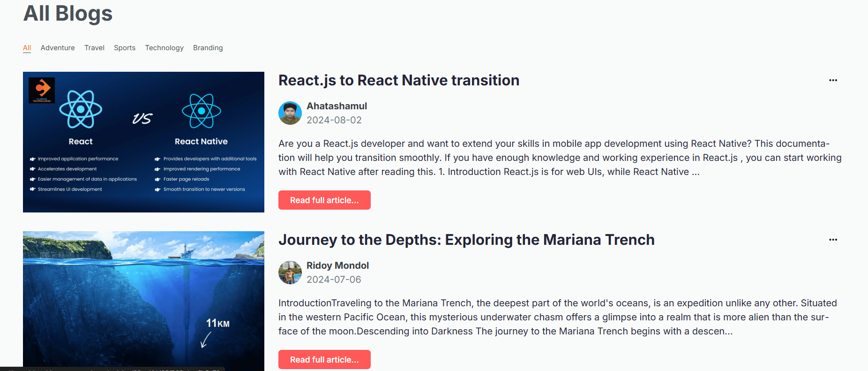Open Journey to the Depths article title
Screen dimensions: 868x371
point(466,240)
